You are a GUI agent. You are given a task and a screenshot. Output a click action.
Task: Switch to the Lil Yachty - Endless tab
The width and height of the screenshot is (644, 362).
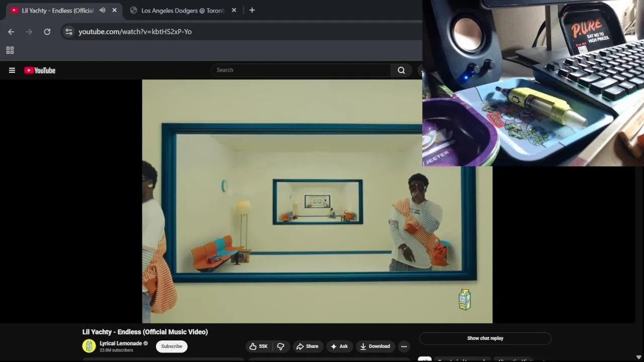[57, 10]
